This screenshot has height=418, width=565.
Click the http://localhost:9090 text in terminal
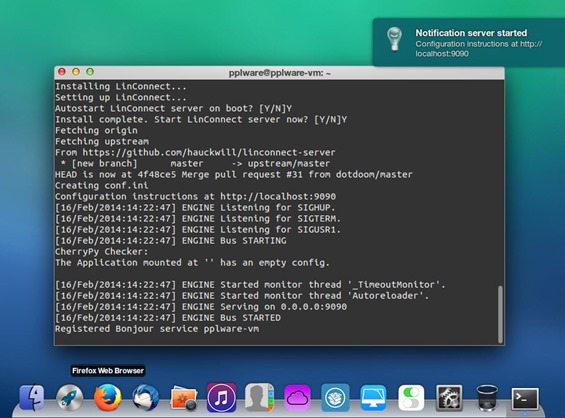click(278, 196)
